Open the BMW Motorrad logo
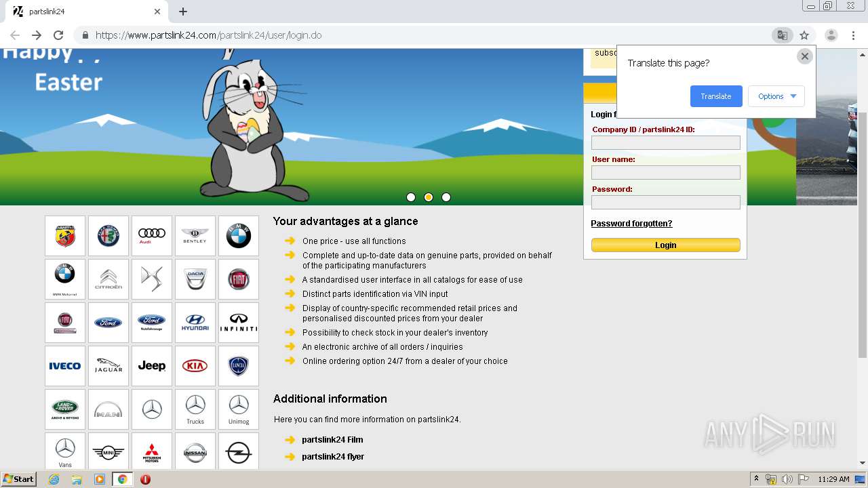This screenshot has width=868, height=488. (x=65, y=279)
